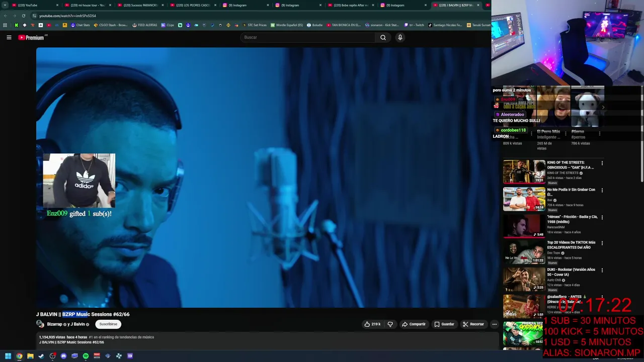Open options for Top 20 TIKTOK video
Image resolution: width=644 pixels, height=362 pixels.
(602, 243)
